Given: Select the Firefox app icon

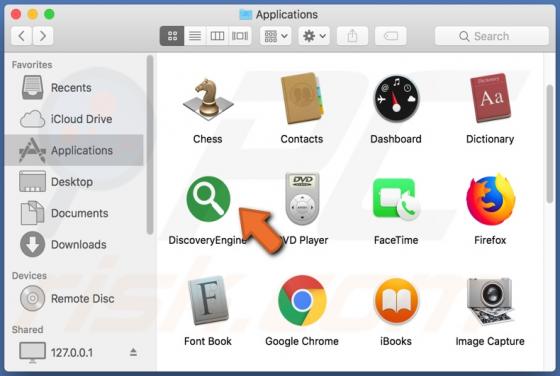Looking at the screenshot, I should tap(491, 199).
